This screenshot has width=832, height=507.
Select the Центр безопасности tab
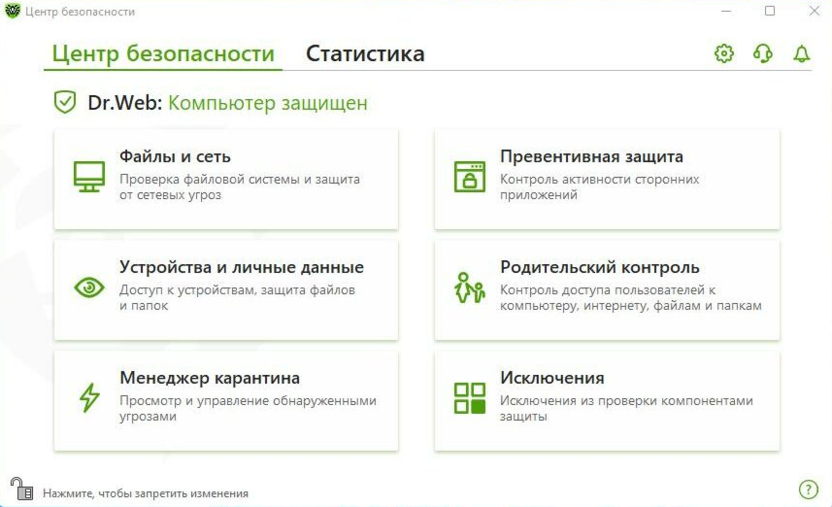[163, 54]
